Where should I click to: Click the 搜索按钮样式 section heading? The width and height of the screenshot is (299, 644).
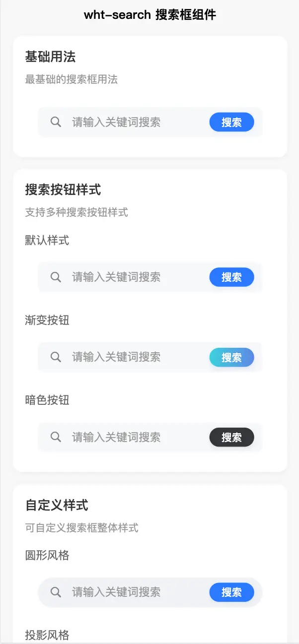(63, 190)
